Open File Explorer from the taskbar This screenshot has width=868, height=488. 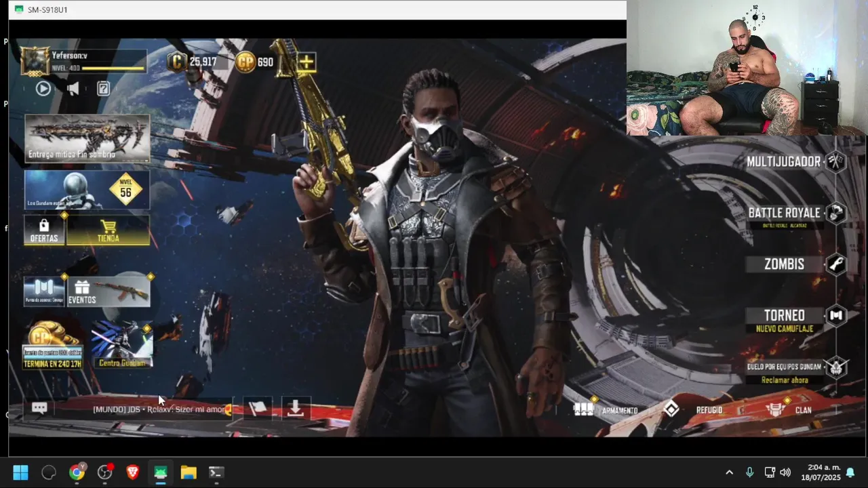click(189, 472)
